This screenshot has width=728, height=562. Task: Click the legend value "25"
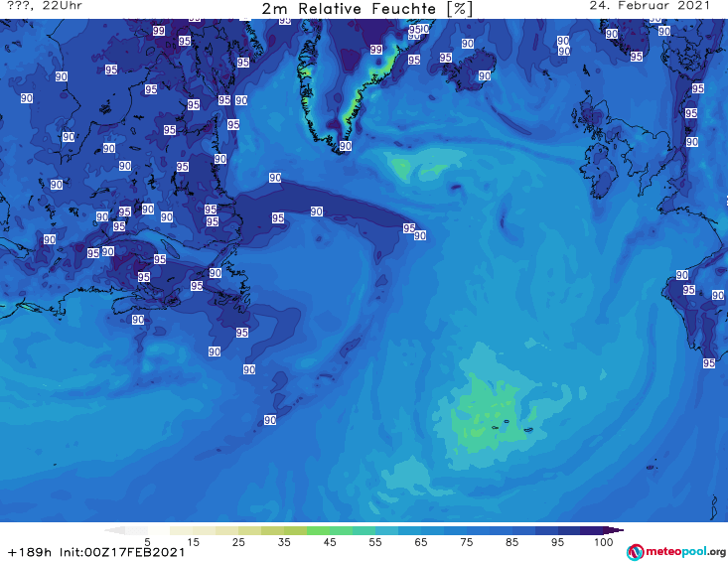tap(238, 542)
